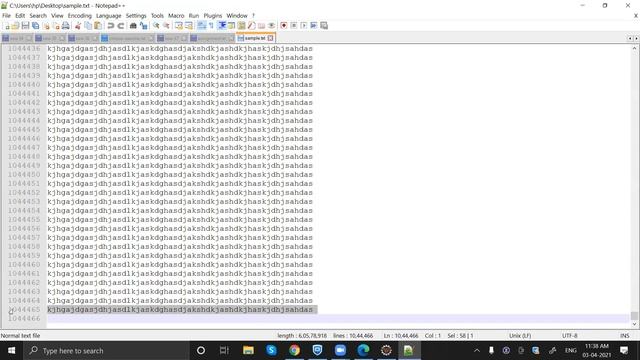Open Zoom from the taskbar
This screenshot has height=360, width=640.
point(340,350)
